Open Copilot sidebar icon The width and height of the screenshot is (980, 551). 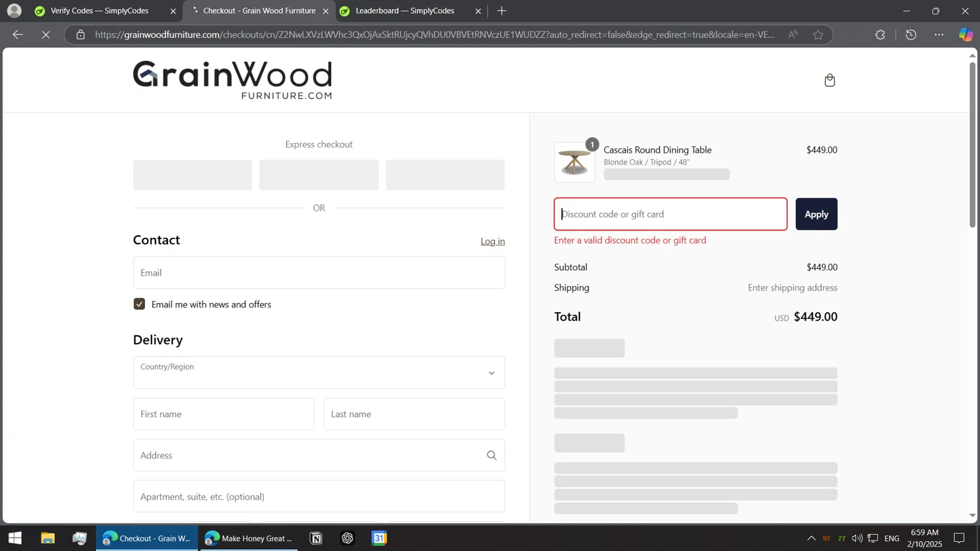point(966,35)
